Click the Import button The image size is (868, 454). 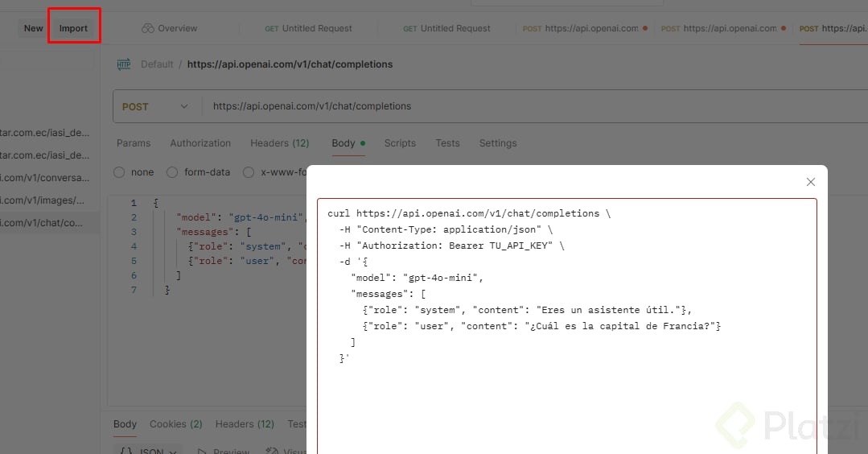[73, 28]
